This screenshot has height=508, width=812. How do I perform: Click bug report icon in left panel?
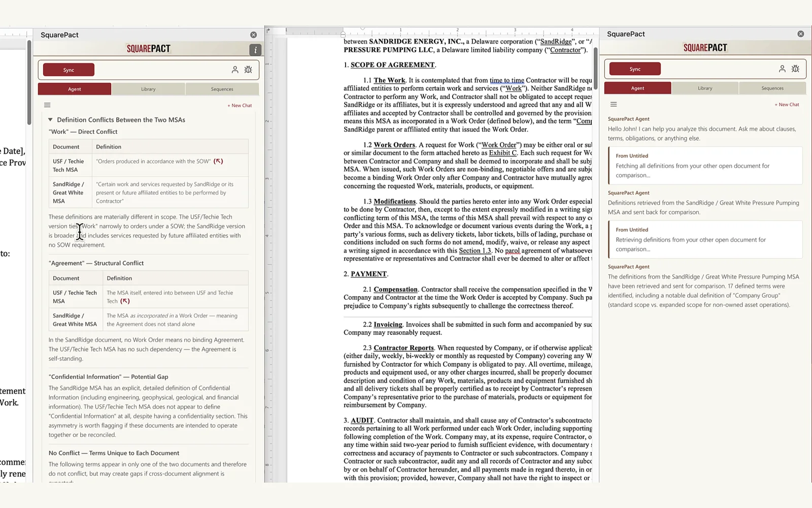click(x=248, y=70)
